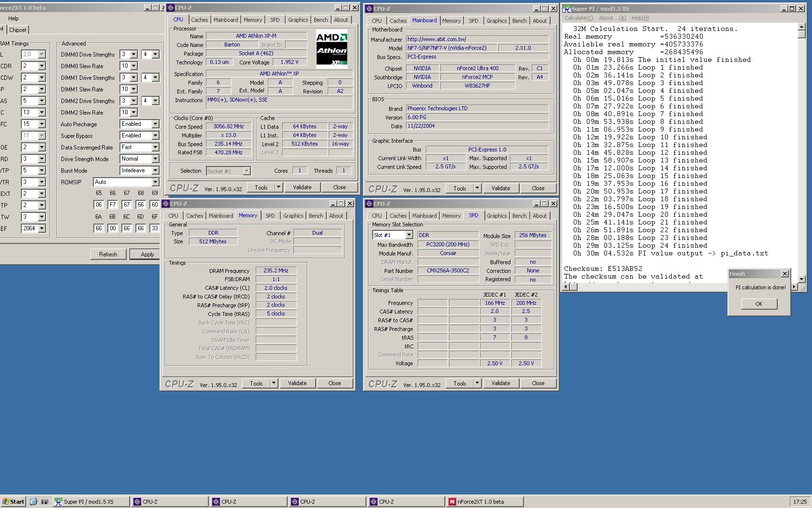Click the CPU-Z icon in the Memory window title bar

166,204
